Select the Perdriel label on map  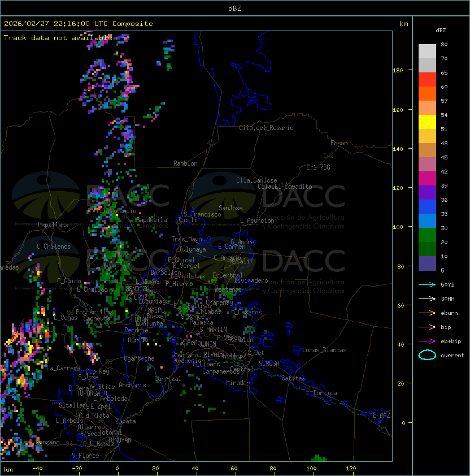coord(138,330)
